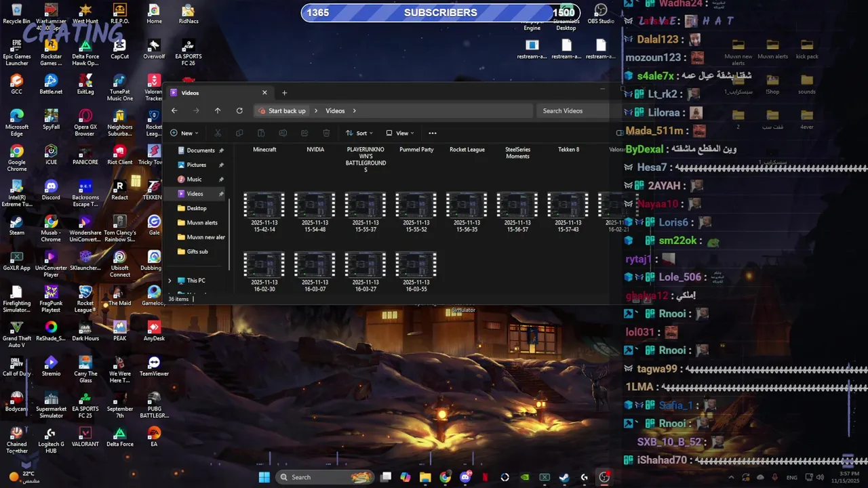This screenshot has height=488, width=868.
Task: Select Muvxn alerts folder in navigation pane
Action: pos(202,222)
